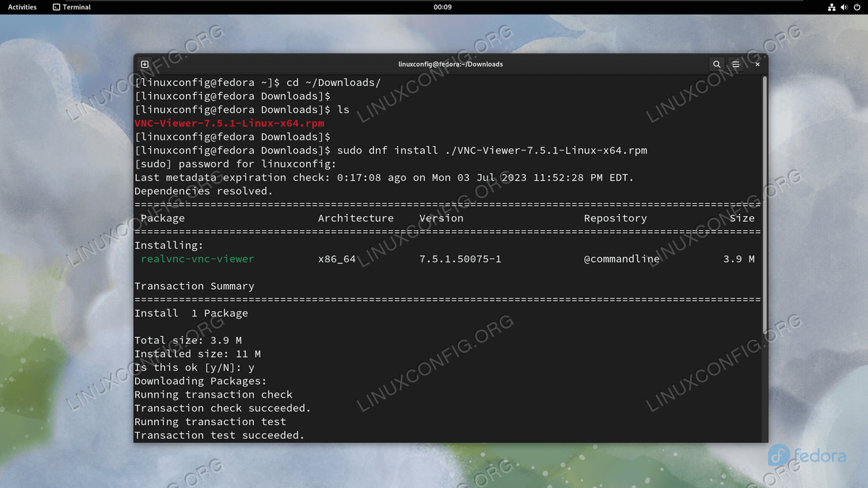Image resolution: width=868 pixels, height=488 pixels.
Task: Click the volume speaker icon
Action: click(x=845, y=7)
